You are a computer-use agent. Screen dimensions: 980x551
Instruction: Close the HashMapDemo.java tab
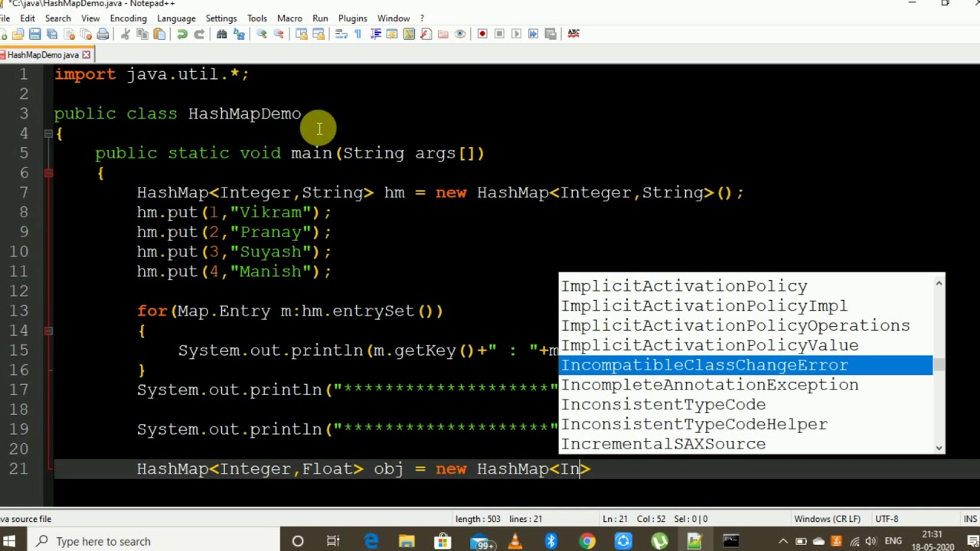coord(87,54)
